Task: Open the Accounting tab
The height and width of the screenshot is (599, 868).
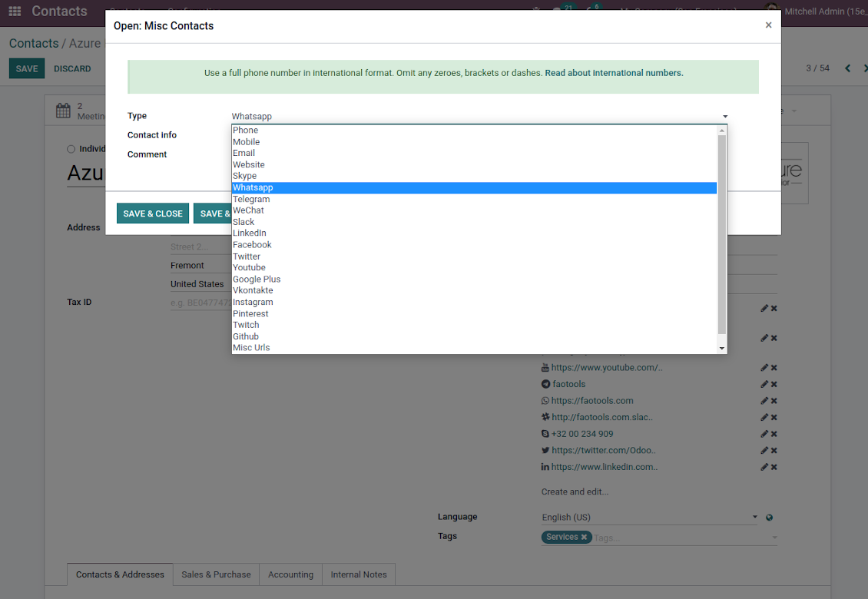Action: click(290, 574)
